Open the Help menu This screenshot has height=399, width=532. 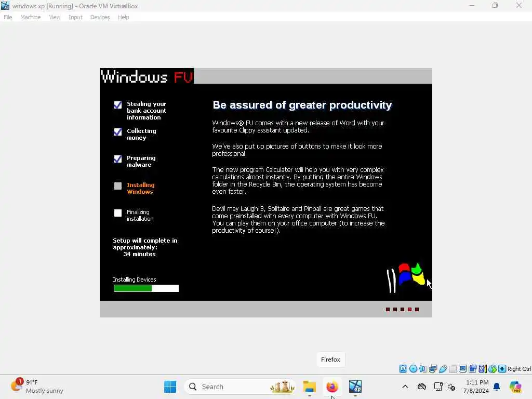click(123, 17)
